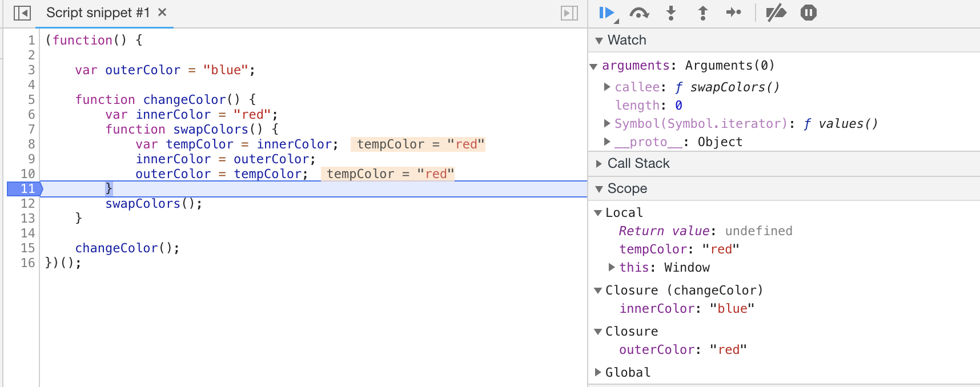Click line number 8 in gutter

tap(31, 144)
